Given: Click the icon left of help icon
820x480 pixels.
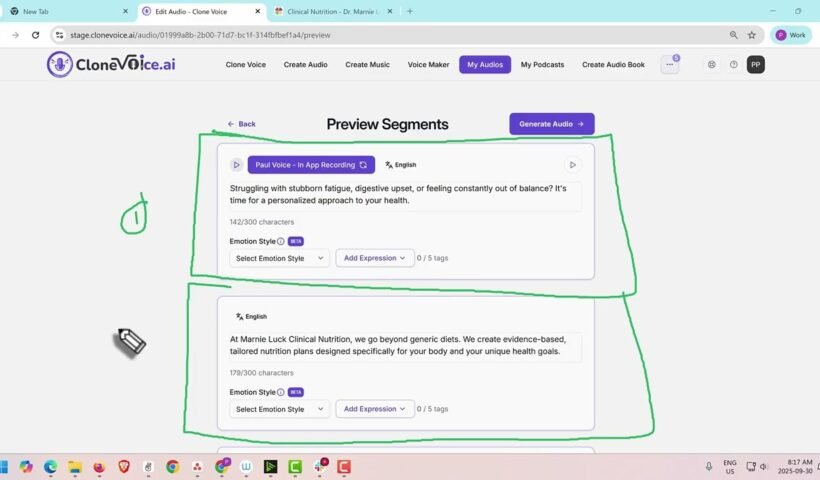Looking at the screenshot, I should (x=711, y=64).
